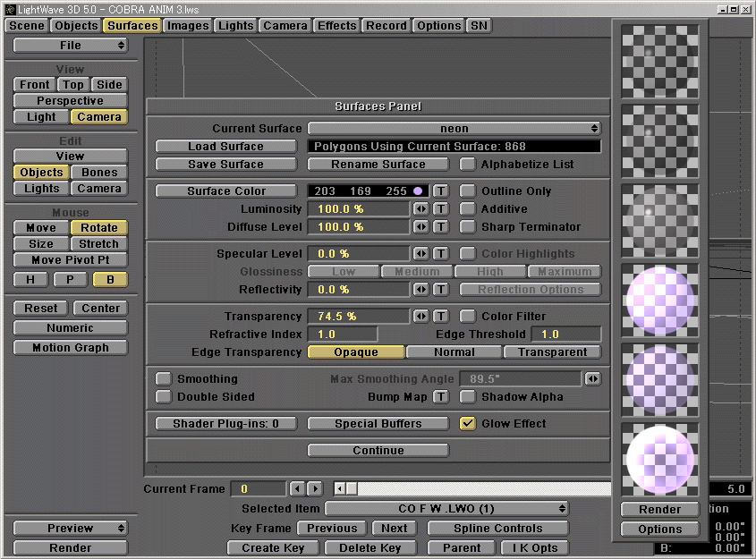The width and height of the screenshot is (756, 559).
Task: Click the Max Smoothing Angle arrows button
Action: 593,379
